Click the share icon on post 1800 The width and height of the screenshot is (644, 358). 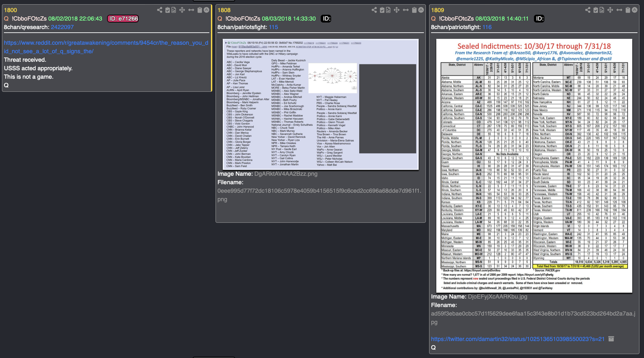(159, 10)
